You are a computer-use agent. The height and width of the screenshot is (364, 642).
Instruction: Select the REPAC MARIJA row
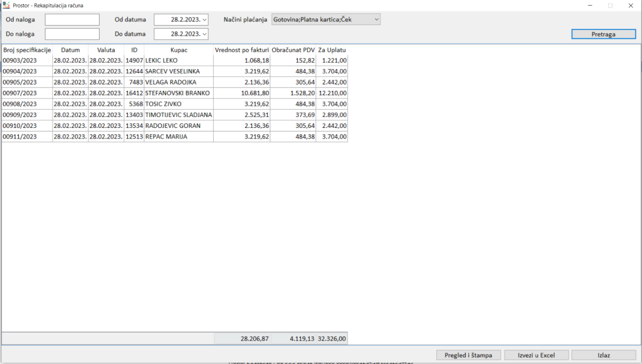pos(179,137)
